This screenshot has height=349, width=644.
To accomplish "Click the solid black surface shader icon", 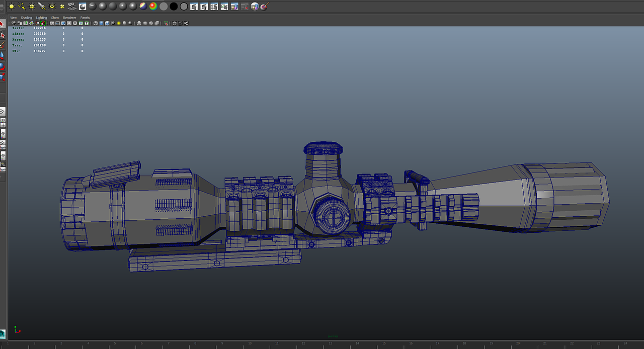I will click(174, 7).
